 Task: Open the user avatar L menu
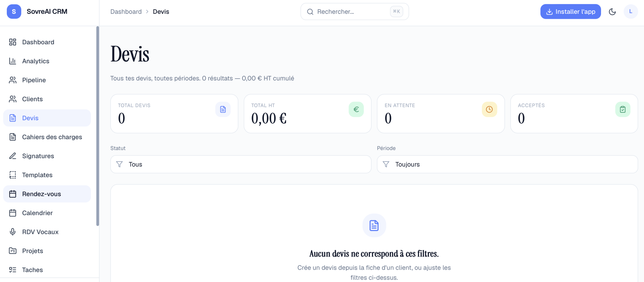pos(631,12)
